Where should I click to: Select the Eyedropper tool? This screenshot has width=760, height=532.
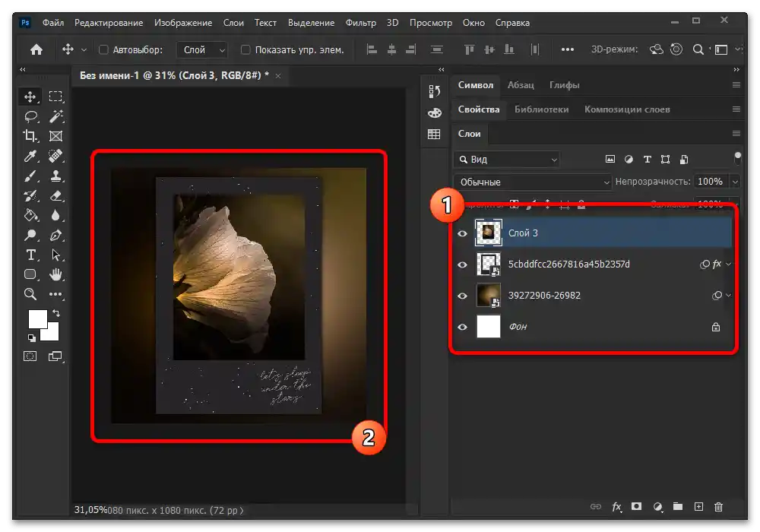[30, 156]
